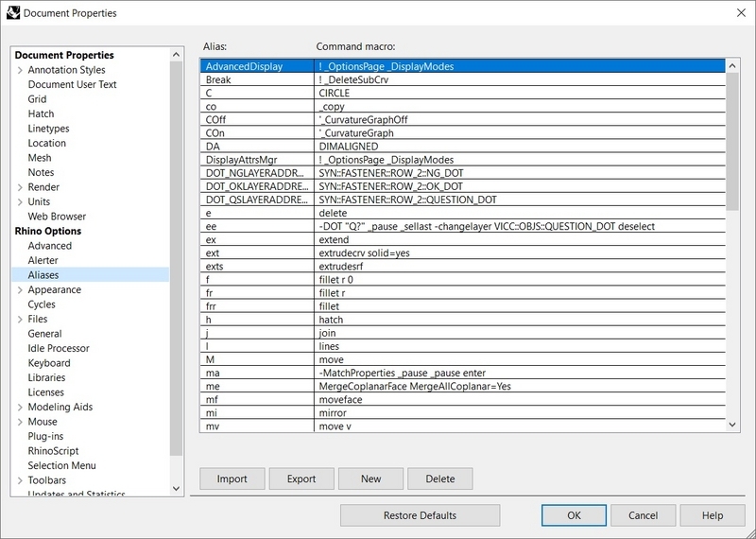
Task: Open the Cycles options page
Action: [42, 304]
